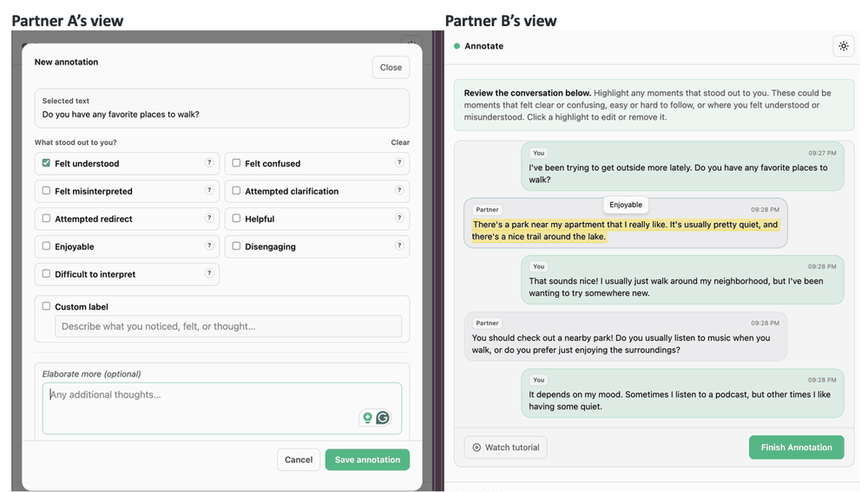Click message about favorite places to walk
The width and height of the screenshot is (868, 492).
coord(682,166)
